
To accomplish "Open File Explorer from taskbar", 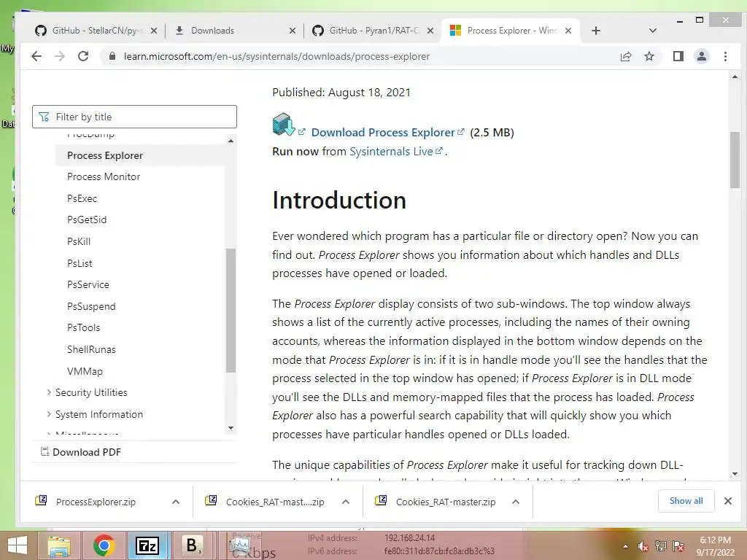I will [x=59, y=545].
